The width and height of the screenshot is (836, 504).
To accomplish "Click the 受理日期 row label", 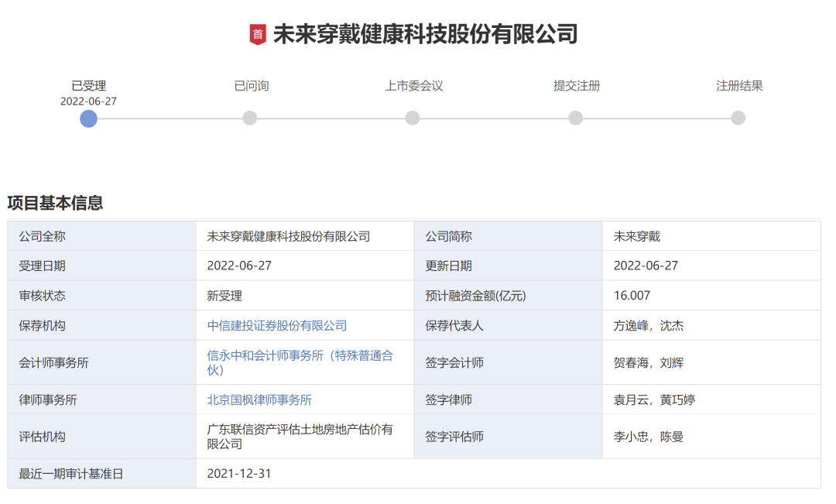I will coord(42,266).
